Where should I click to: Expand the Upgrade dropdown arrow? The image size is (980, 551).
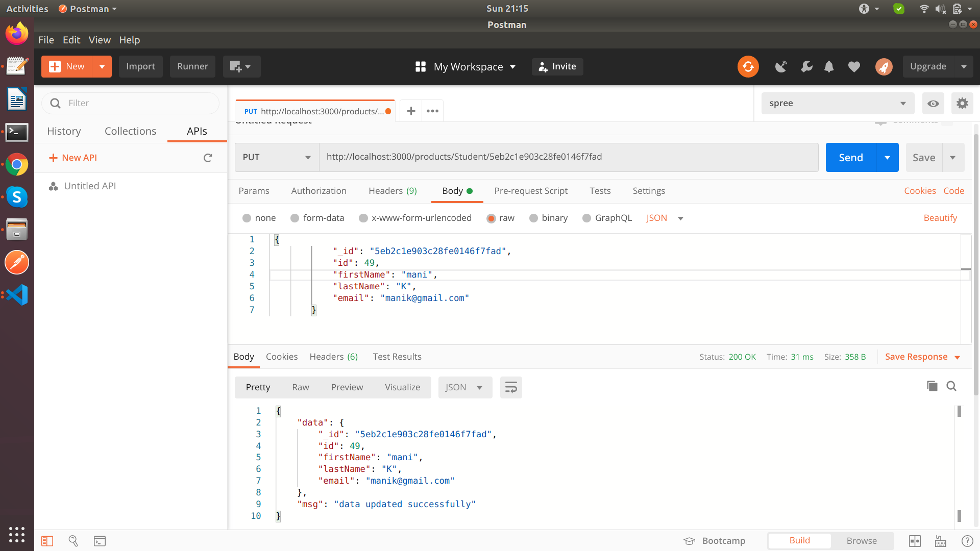(964, 67)
